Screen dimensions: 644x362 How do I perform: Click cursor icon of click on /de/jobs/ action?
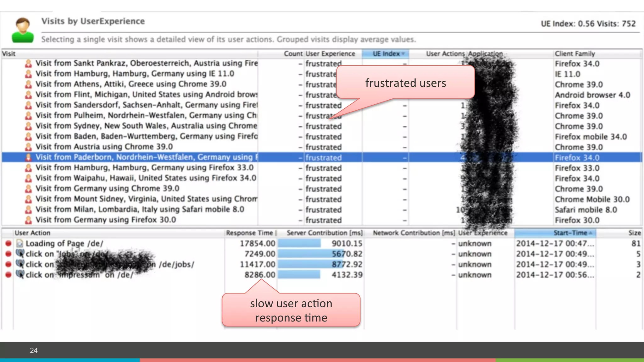tap(20, 264)
